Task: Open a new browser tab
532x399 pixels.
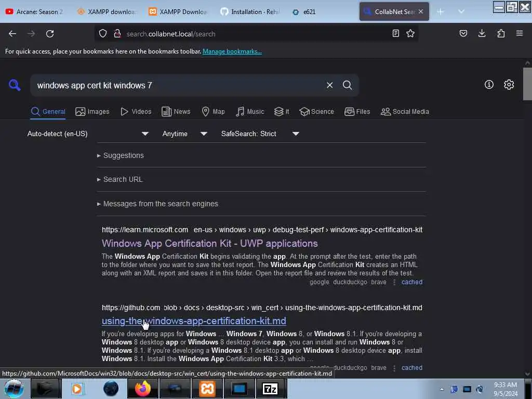Action: (441, 11)
